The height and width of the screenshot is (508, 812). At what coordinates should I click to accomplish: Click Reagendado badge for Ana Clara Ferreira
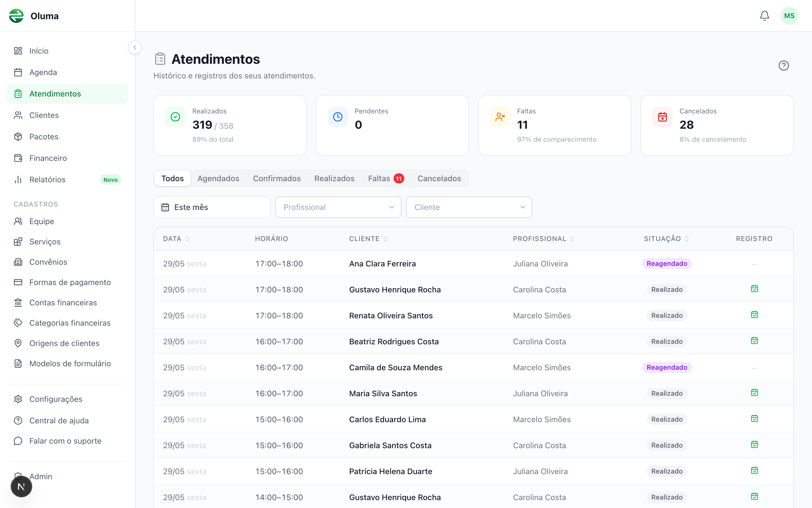pos(667,264)
